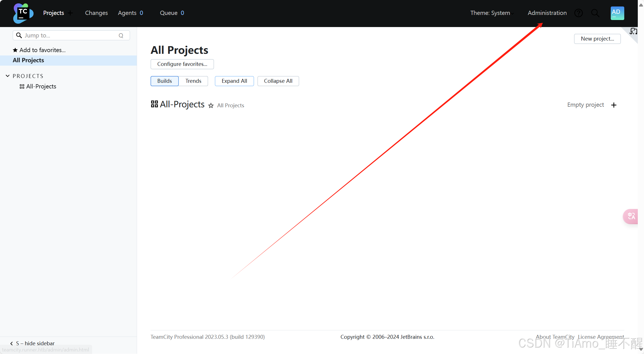The width and height of the screenshot is (644, 354).
Task: Open the Theme: System dropdown
Action: pyautogui.click(x=492, y=13)
